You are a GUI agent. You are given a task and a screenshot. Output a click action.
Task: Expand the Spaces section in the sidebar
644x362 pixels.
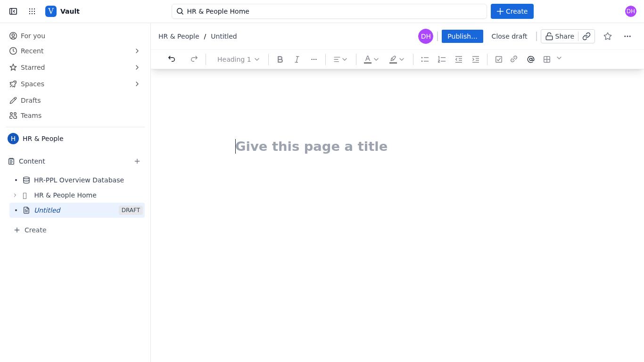coord(137,84)
